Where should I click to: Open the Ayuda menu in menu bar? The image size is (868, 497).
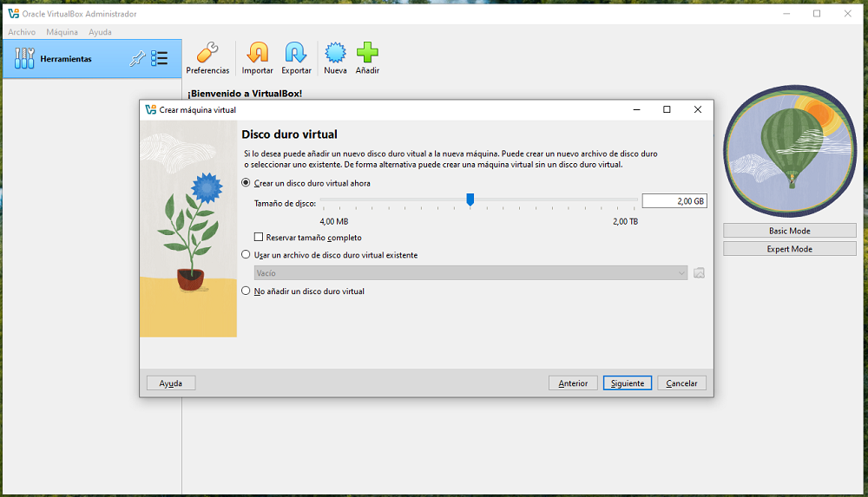point(100,32)
